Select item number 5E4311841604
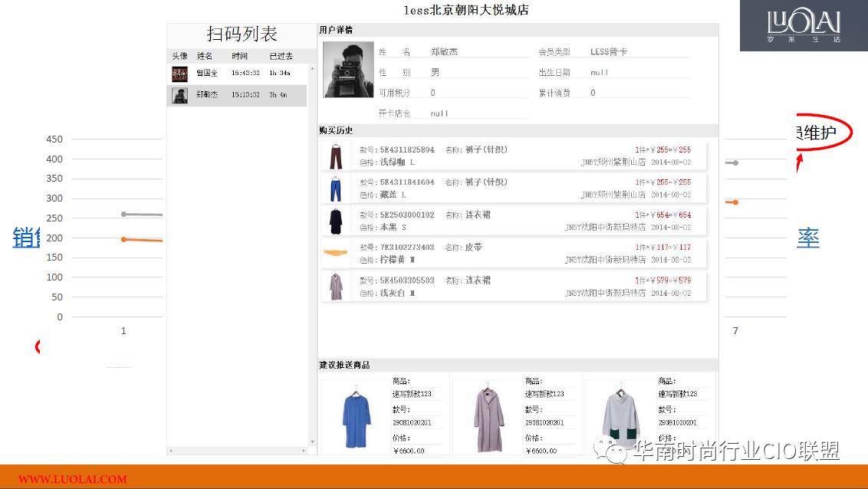868x489 pixels. tap(407, 182)
